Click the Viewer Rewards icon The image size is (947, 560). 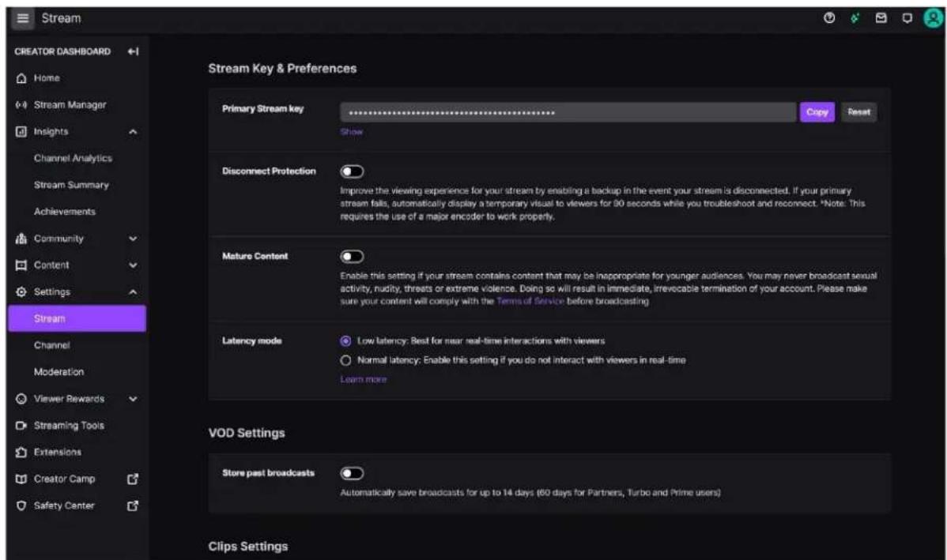(21, 399)
